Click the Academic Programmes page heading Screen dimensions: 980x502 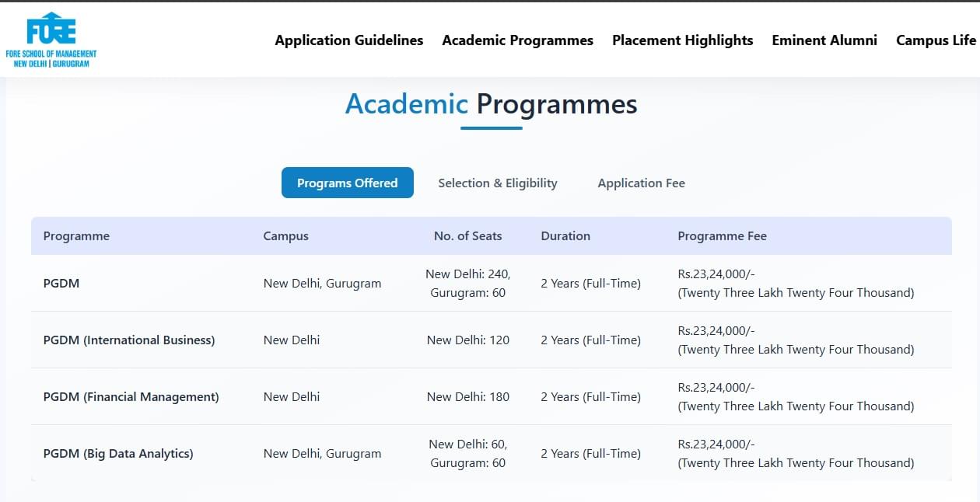491,103
